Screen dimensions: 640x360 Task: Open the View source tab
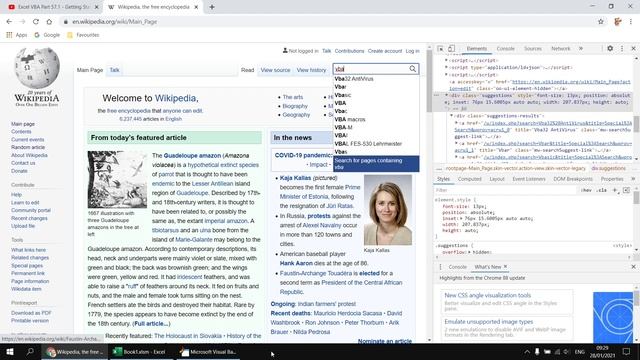click(276, 70)
